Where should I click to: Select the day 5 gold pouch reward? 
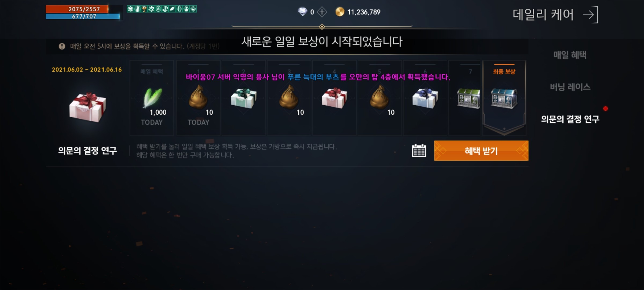pos(379,97)
